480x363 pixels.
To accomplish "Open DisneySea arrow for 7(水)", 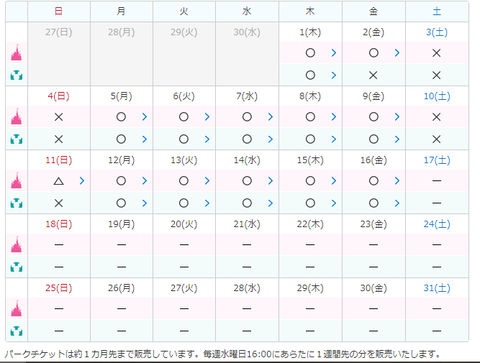I will (270, 139).
